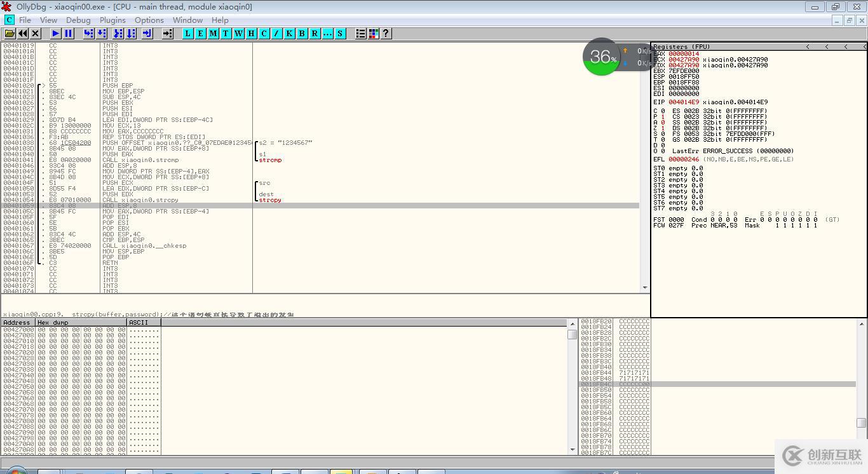
Task: Open the Breakpoints (B) window
Action: (x=302, y=33)
